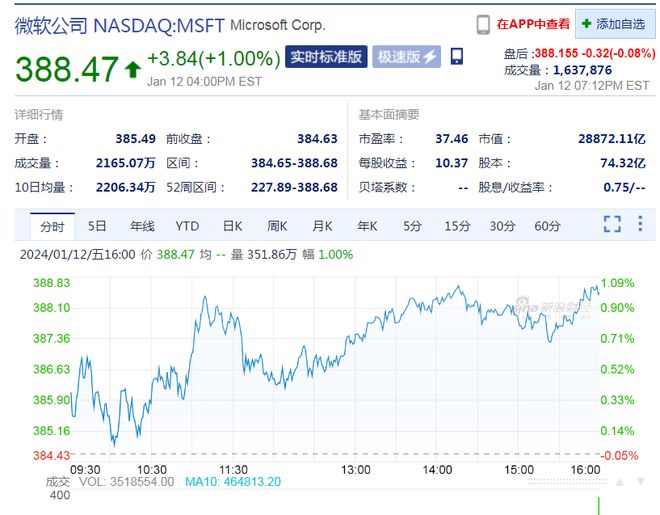
Task: Select the 15分 interval tab
Action: (x=457, y=226)
